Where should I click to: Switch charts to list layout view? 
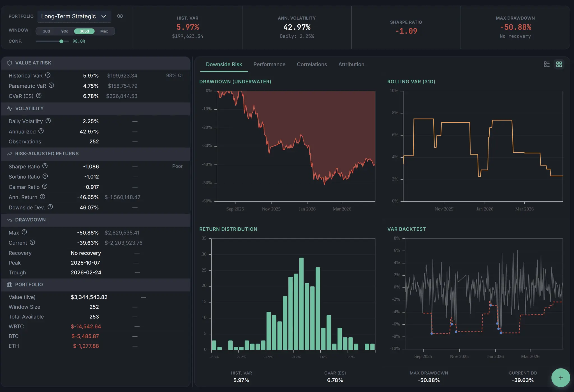pyautogui.click(x=547, y=64)
